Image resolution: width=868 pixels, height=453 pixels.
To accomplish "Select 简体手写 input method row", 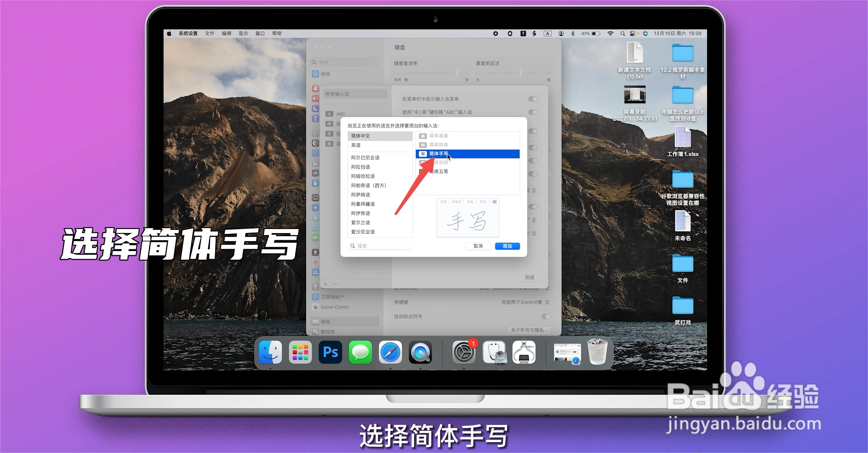I will click(x=467, y=154).
